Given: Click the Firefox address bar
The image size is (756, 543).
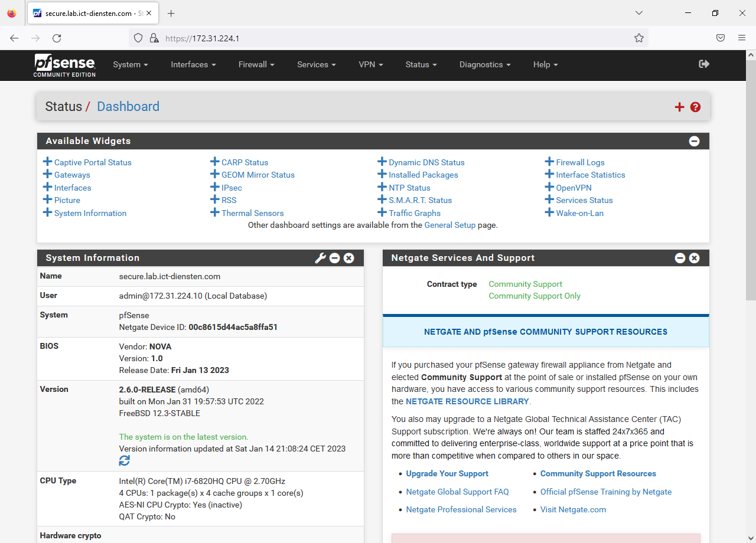Looking at the screenshot, I should point(390,38).
